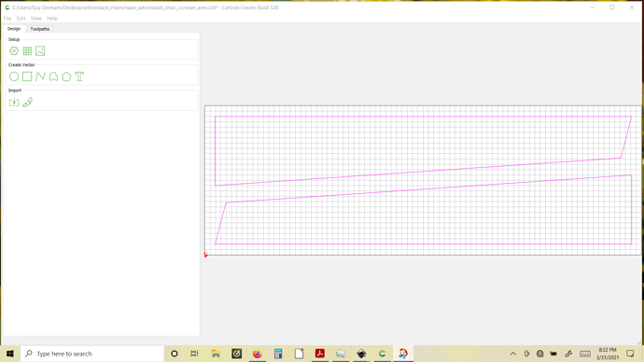Click the Trace image icon

click(x=27, y=102)
